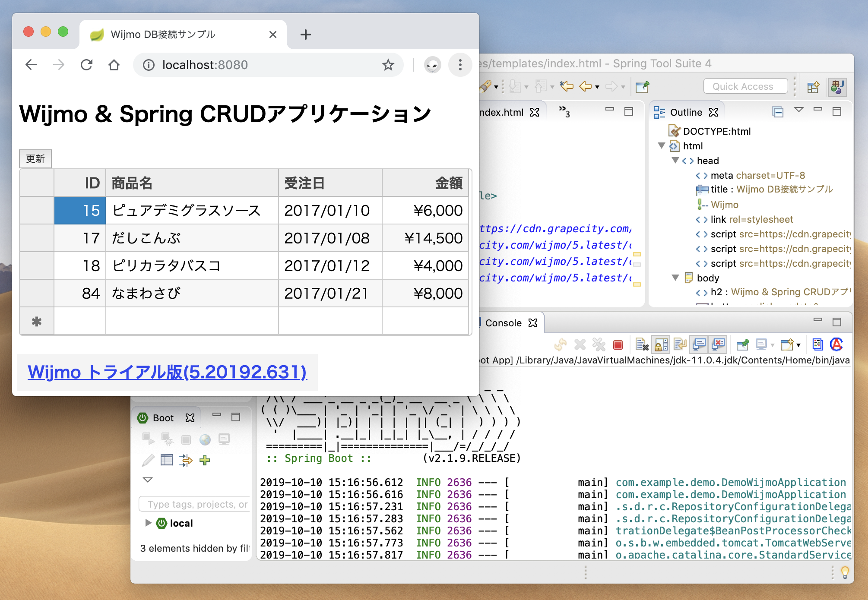Close the Wijmo DB tab
Viewport: 868px width, 600px height.
pos(272,35)
